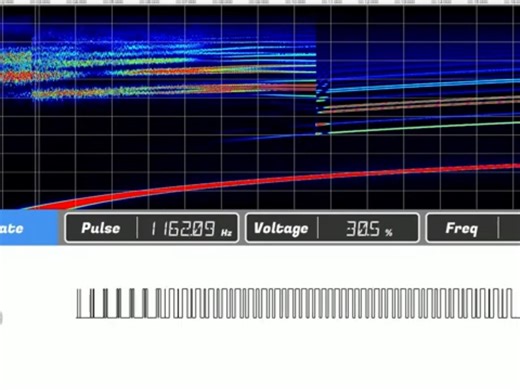520x390 pixels.
Task: Open the Freq readout panel
Action: coord(473,228)
